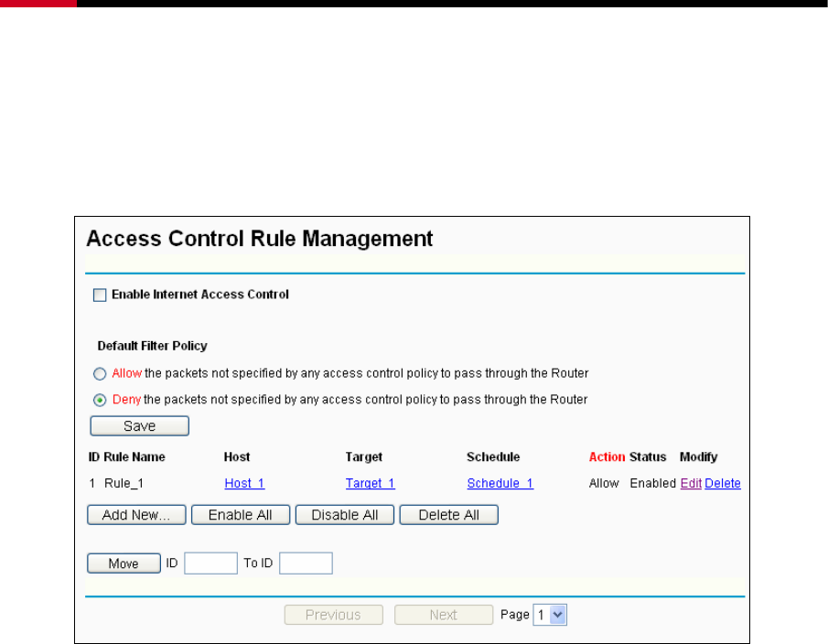
Task: Open the Page number dropdown
Action: coord(550,615)
